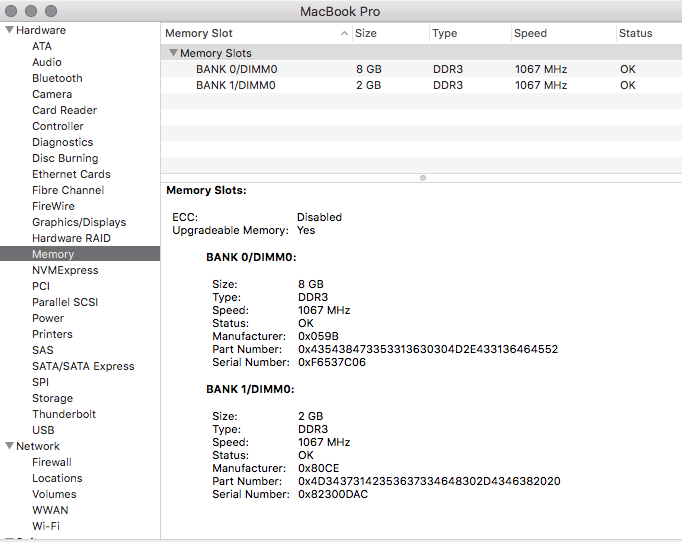682x542 pixels.
Task: Select Wi-Fi under Network
Action: (46, 526)
